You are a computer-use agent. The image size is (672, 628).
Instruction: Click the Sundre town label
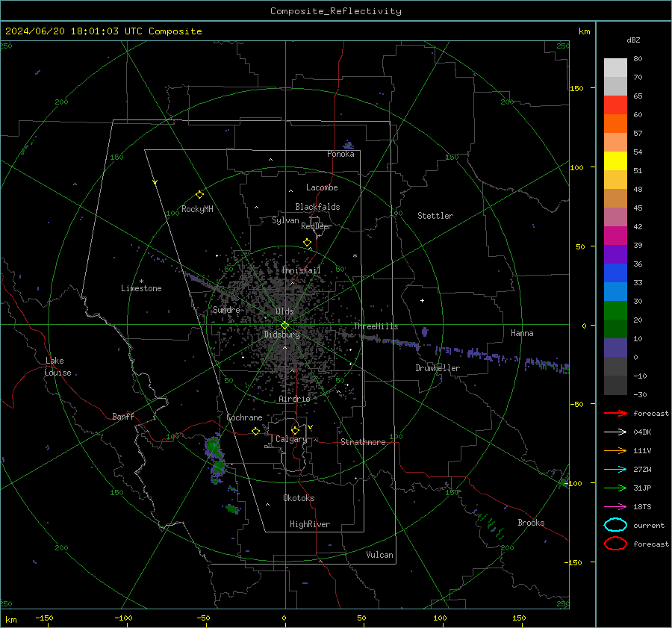click(226, 309)
